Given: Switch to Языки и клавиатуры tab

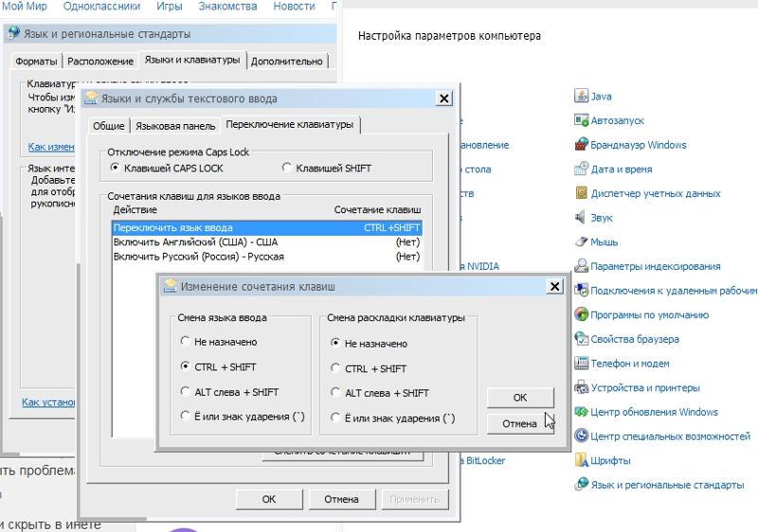Looking at the screenshot, I should tap(192, 60).
